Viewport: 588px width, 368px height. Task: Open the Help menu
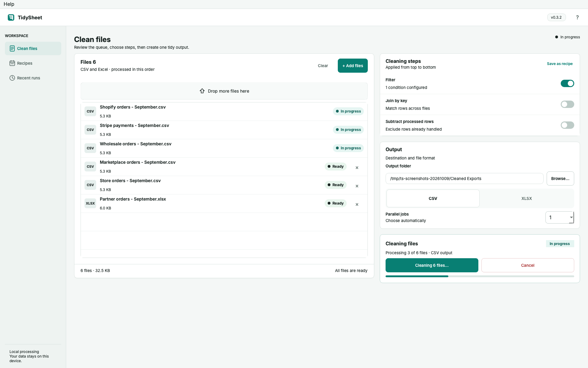9,4
